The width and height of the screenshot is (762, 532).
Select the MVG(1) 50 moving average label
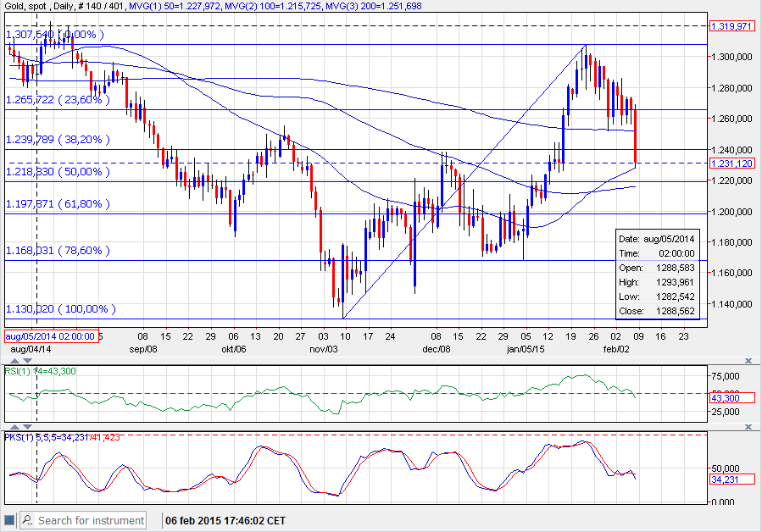click(x=175, y=6)
